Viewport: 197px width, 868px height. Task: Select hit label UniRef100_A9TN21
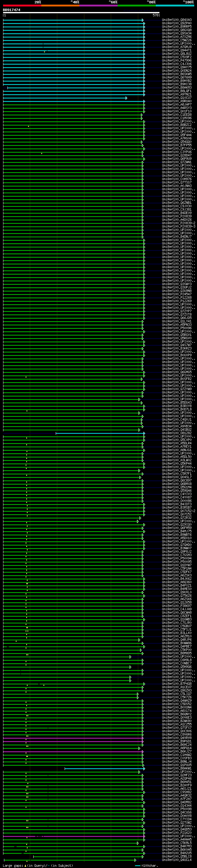[x=177, y=94]
